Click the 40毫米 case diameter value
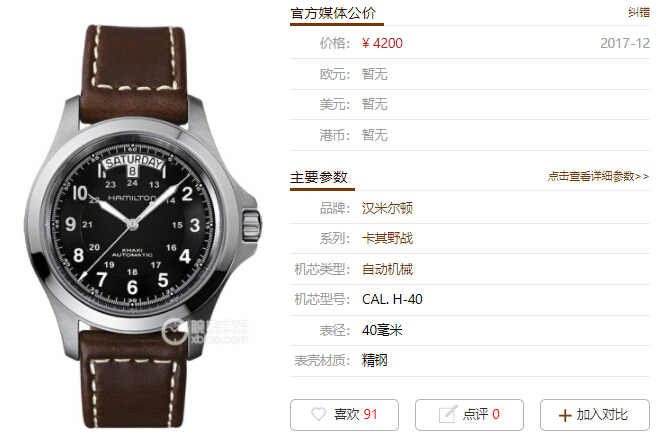Image resolution: width=661 pixels, height=434 pixels. [x=382, y=330]
